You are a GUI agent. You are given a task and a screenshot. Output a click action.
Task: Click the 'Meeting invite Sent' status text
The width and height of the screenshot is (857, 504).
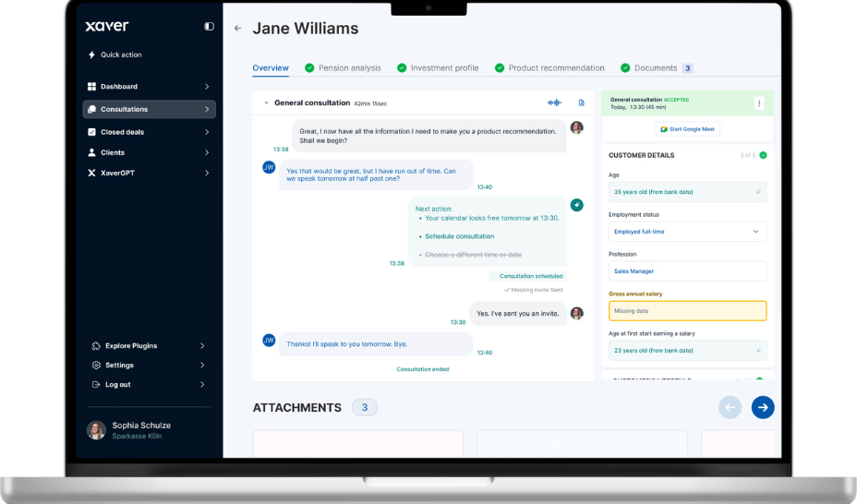coord(534,290)
